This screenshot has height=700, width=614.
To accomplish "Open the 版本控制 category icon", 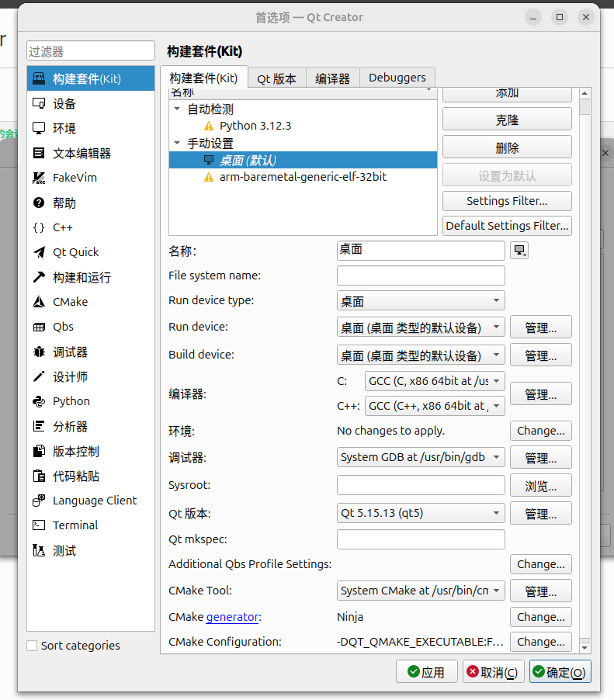I will pyautogui.click(x=39, y=451).
